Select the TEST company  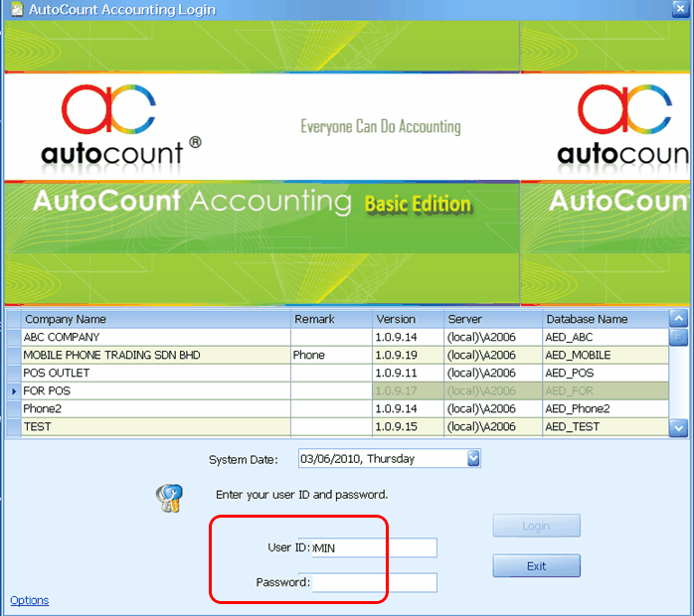tap(337, 427)
